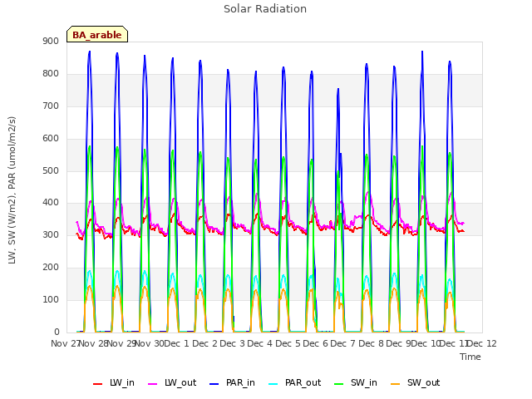
Task: Click the Dec 3 x-axis date label
Action: pyautogui.click(x=233, y=343)
